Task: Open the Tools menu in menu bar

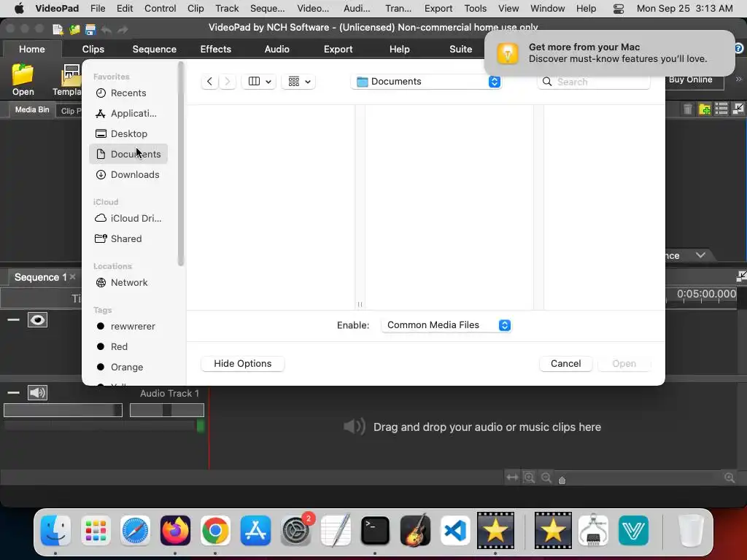Action: 476,9
